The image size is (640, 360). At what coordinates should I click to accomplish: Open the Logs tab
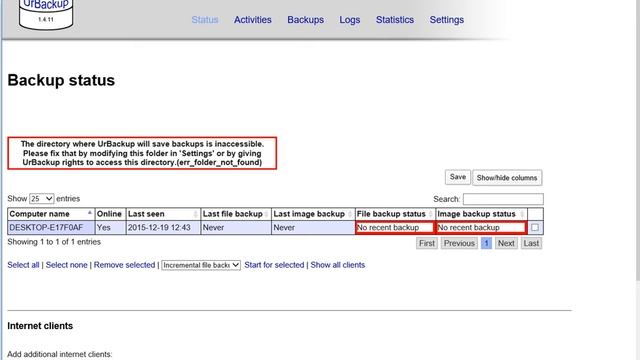pyautogui.click(x=350, y=20)
